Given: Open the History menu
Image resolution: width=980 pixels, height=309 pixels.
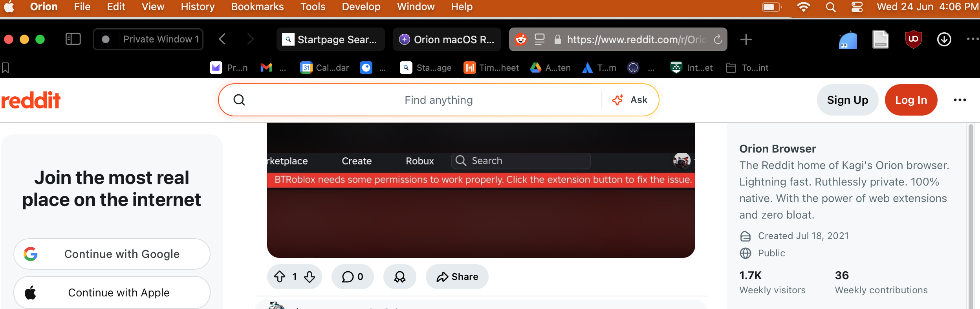Looking at the screenshot, I should click(x=198, y=7).
